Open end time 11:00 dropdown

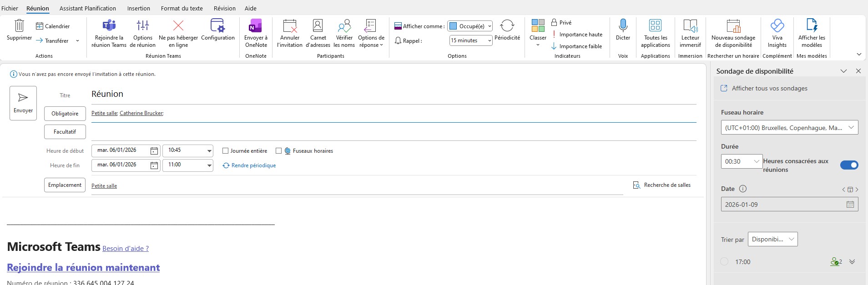point(209,165)
